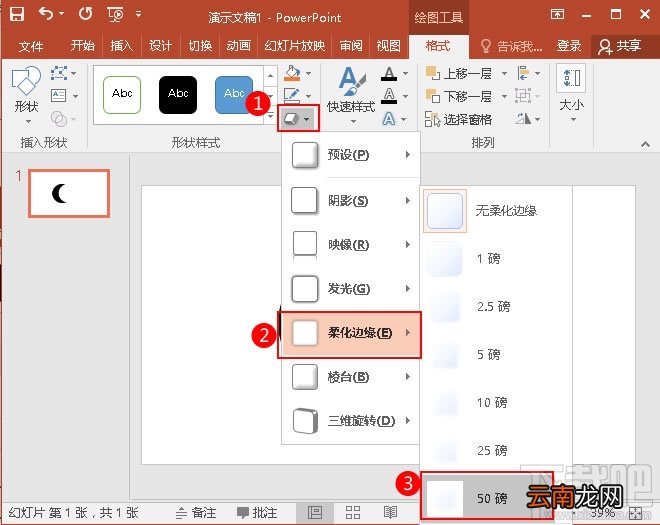This screenshot has height=525, width=660.
Task: Click the Save icon in the title bar
Action: [17, 14]
